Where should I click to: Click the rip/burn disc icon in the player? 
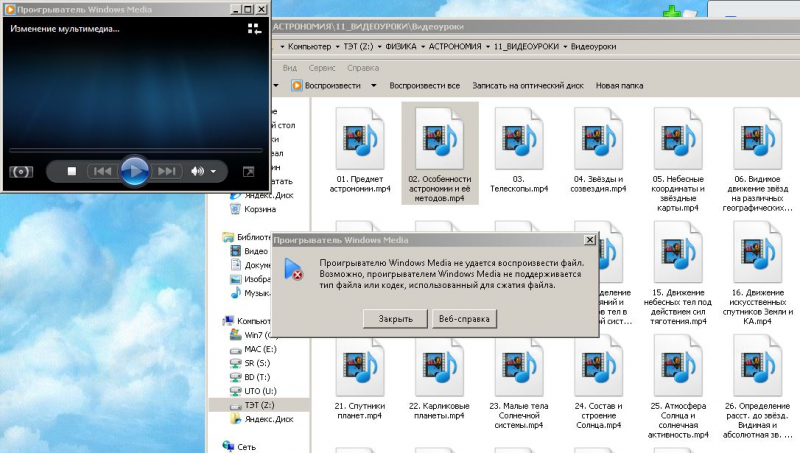pos(21,172)
